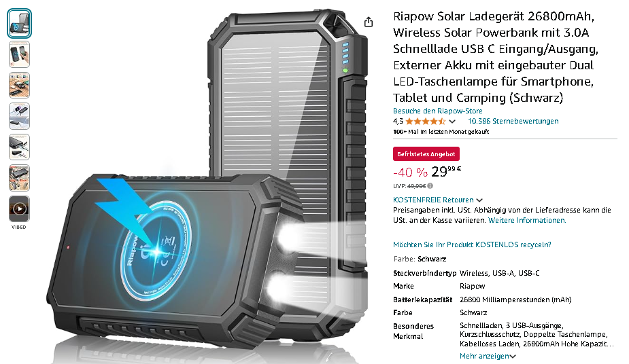Open the 10.386 Sternebewertungen link
The width and height of the screenshot is (629, 364).
click(513, 121)
